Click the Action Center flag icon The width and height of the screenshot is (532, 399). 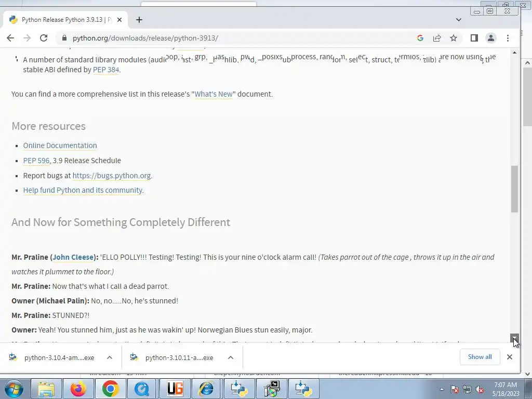[455, 389]
